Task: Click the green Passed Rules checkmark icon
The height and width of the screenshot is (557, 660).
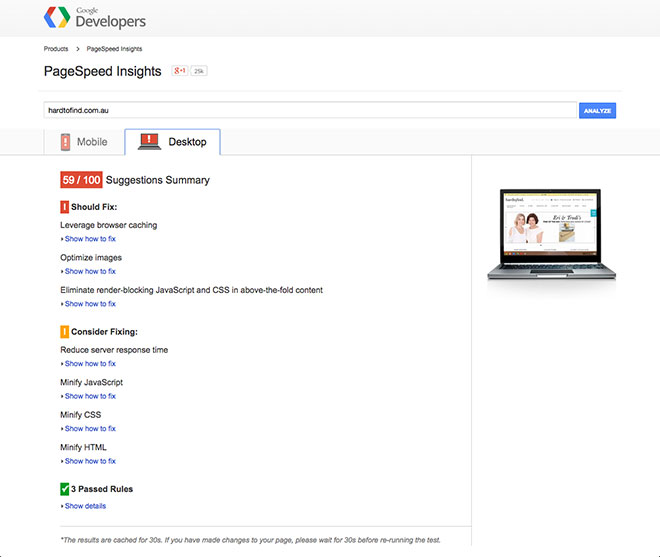Action: [64, 489]
